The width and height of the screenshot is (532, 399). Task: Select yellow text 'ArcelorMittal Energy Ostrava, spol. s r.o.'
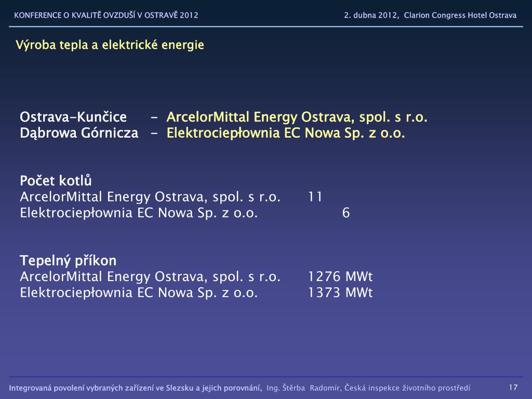pyautogui.click(x=297, y=117)
